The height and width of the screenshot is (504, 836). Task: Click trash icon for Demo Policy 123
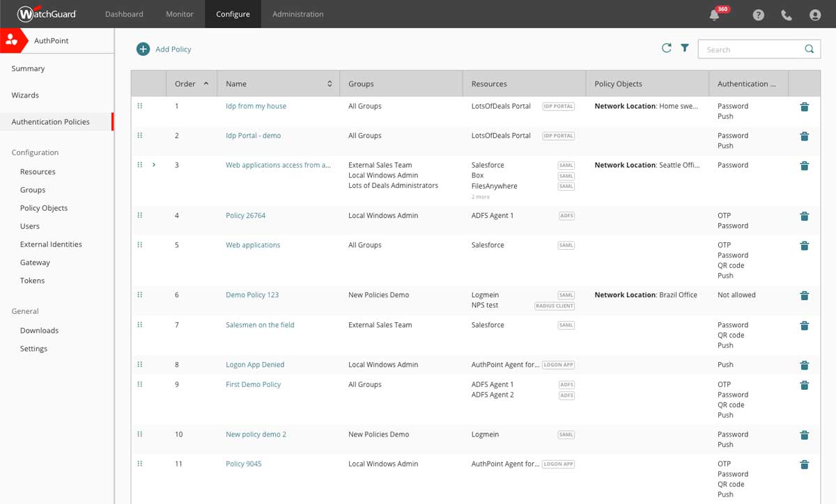point(804,295)
